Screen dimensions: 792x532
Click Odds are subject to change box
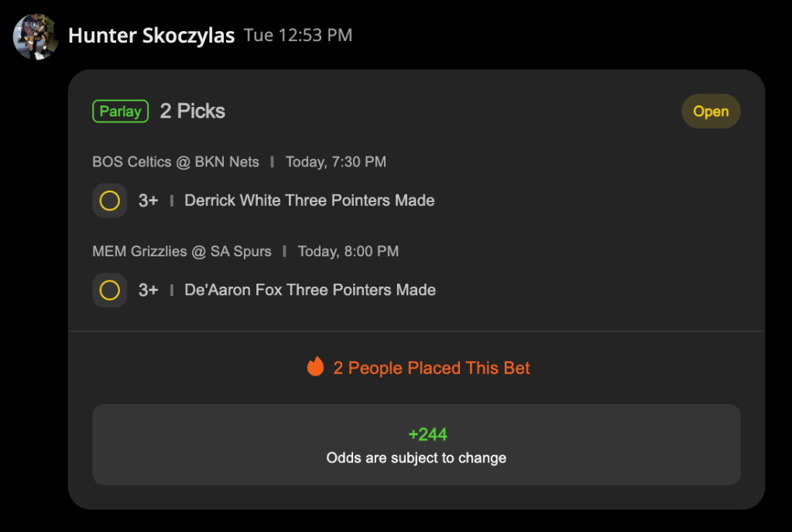[417, 444]
